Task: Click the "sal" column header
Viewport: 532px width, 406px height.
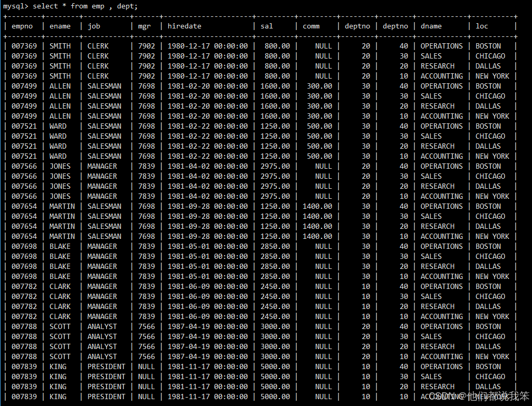Action: tap(267, 26)
